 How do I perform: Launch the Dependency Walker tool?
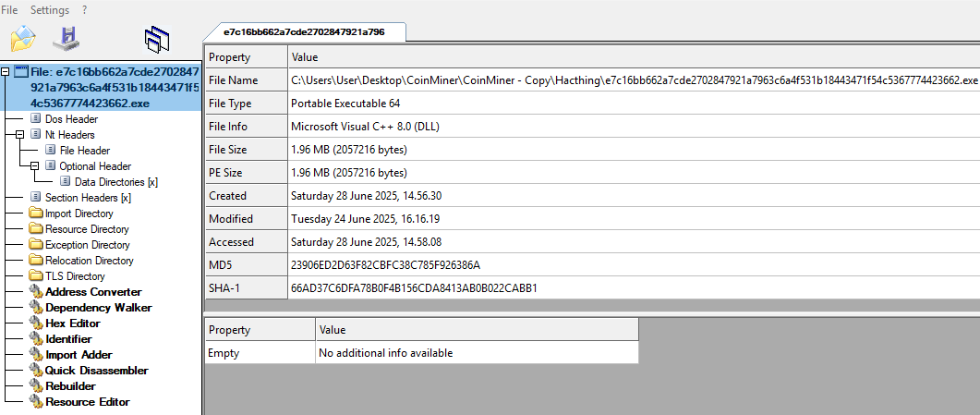pos(98,308)
